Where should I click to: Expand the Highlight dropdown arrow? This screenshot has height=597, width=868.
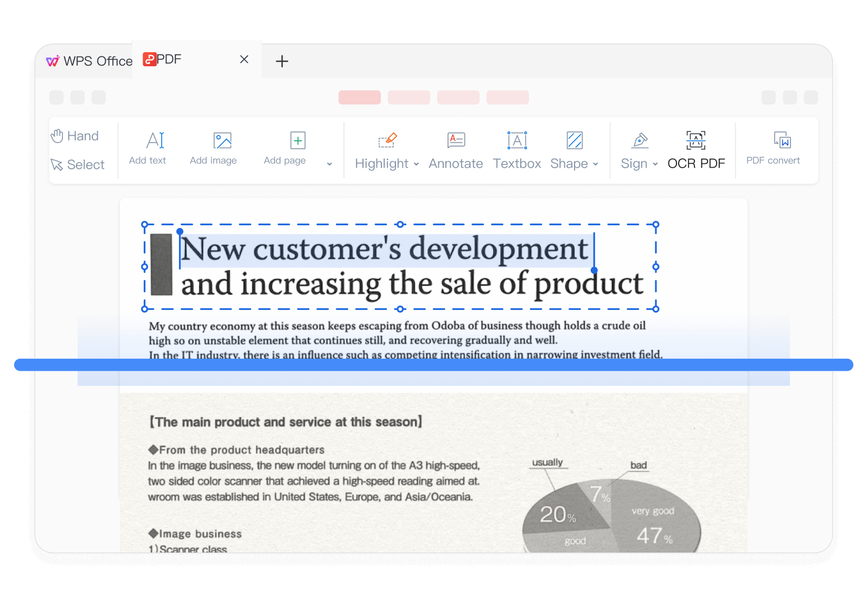coord(416,164)
